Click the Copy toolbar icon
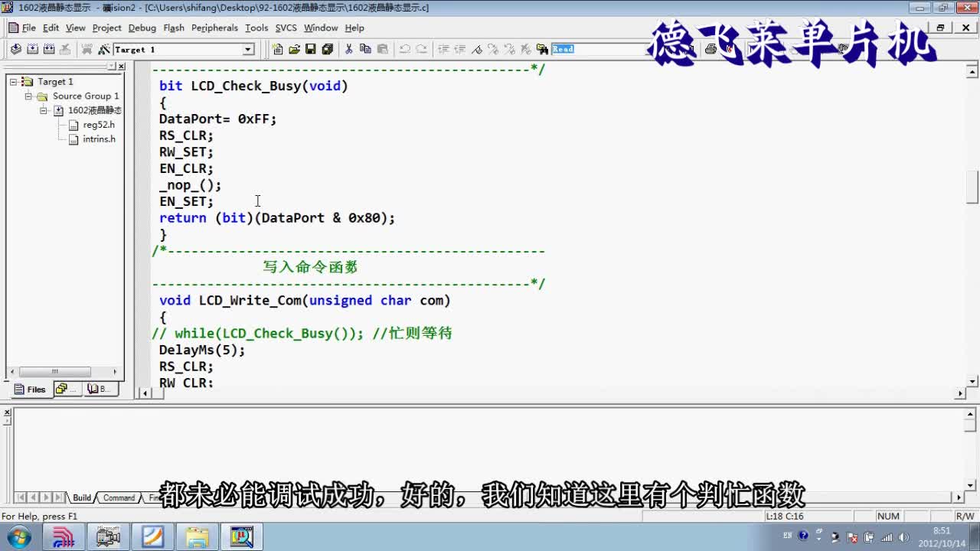This screenshot has height=551, width=980. pos(365,49)
